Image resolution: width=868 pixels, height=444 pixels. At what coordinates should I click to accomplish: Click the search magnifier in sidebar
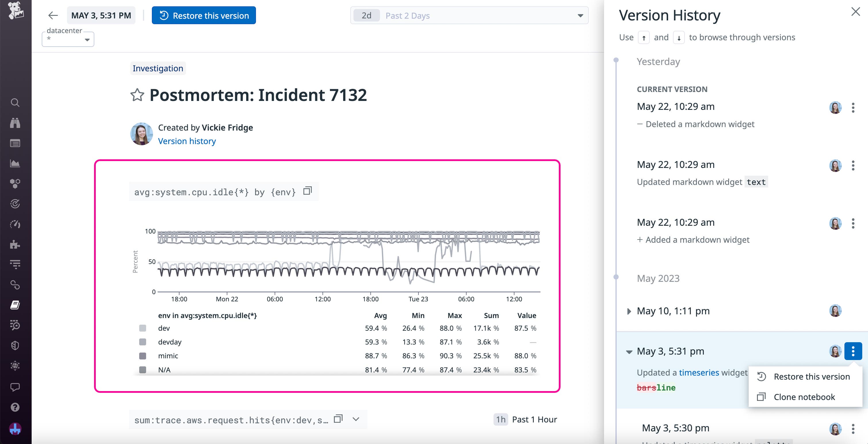pyautogui.click(x=15, y=102)
